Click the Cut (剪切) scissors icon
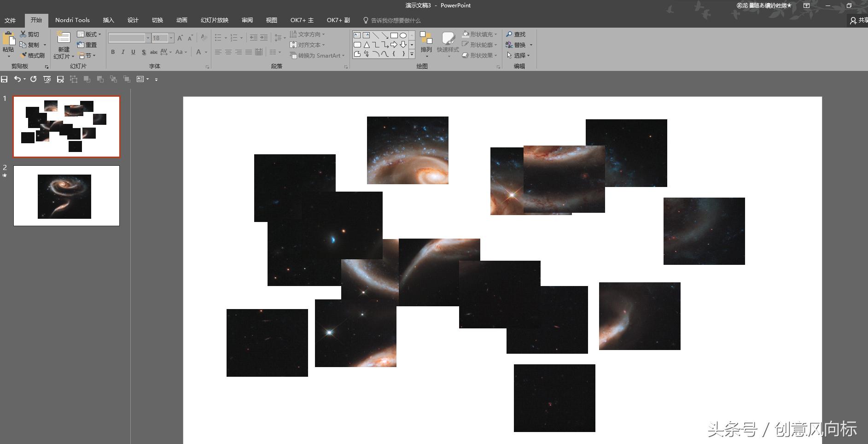 click(23, 35)
